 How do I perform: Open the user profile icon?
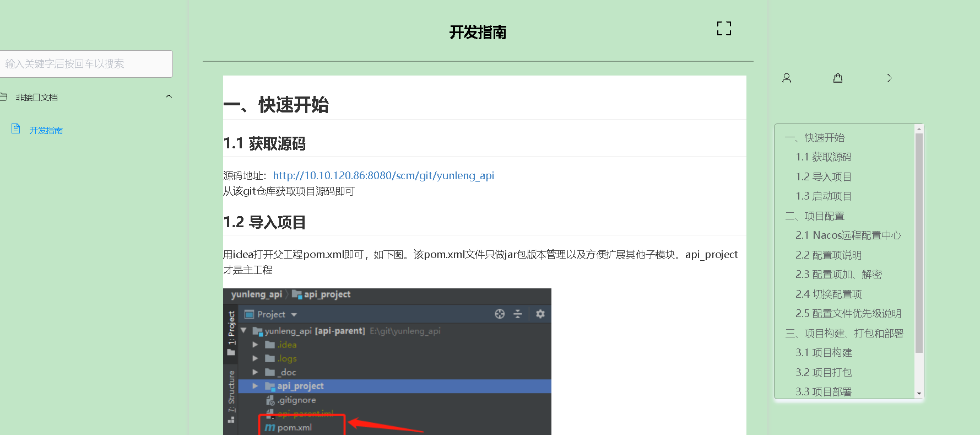pyautogui.click(x=787, y=78)
